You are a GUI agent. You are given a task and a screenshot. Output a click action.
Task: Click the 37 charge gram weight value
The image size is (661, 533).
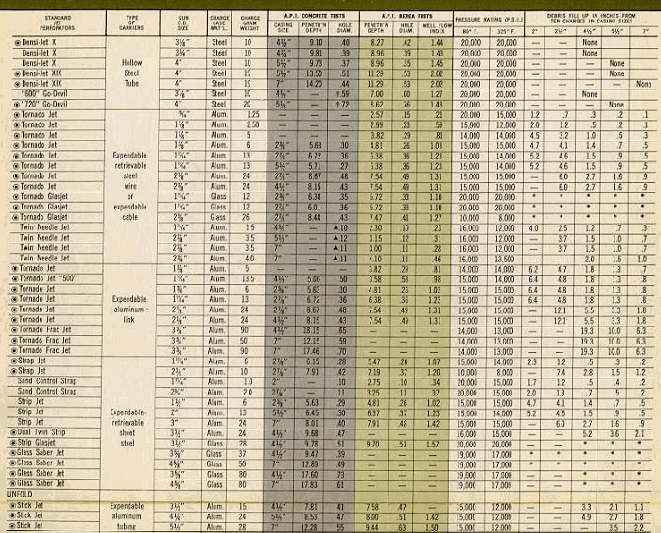click(242, 454)
